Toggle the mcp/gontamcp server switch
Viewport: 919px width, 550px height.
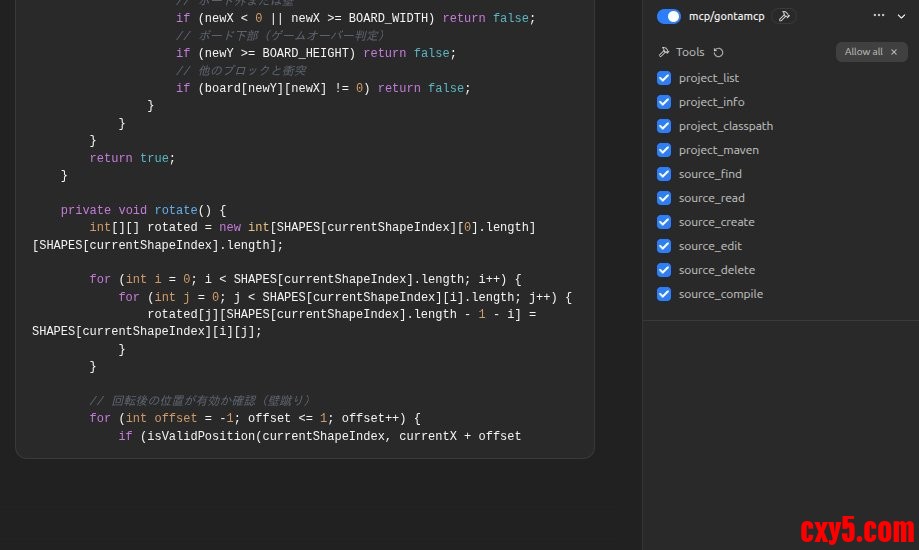tap(669, 16)
